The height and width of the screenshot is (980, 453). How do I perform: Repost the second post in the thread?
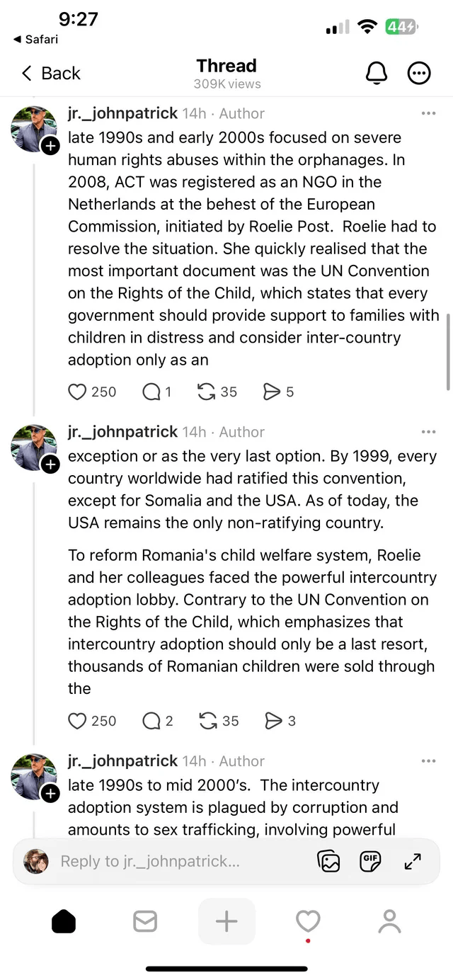point(208,721)
